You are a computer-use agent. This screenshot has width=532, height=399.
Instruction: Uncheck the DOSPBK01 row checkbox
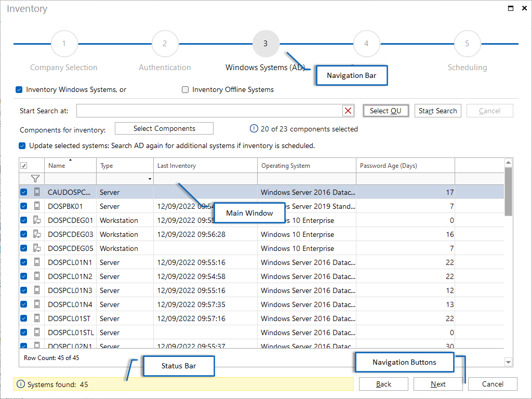point(24,206)
